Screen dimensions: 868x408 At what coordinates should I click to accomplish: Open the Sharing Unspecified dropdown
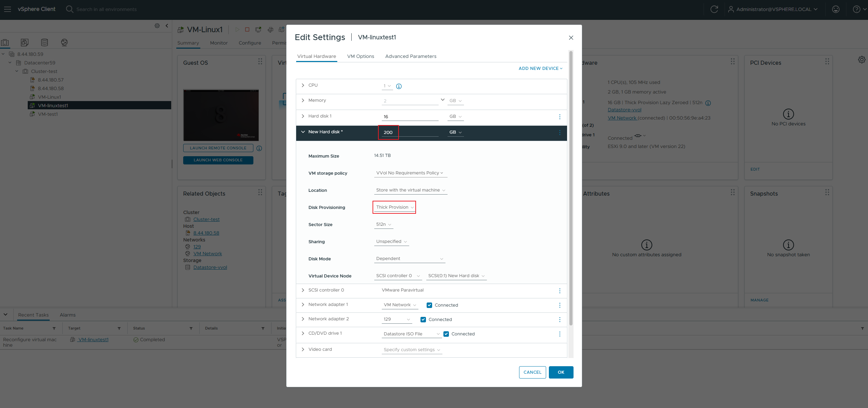coord(391,242)
